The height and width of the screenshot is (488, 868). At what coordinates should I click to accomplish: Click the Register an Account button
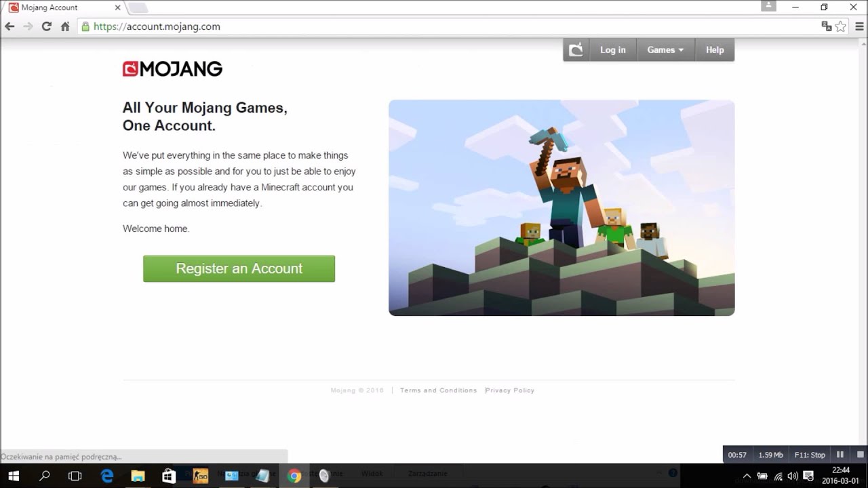(x=239, y=268)
